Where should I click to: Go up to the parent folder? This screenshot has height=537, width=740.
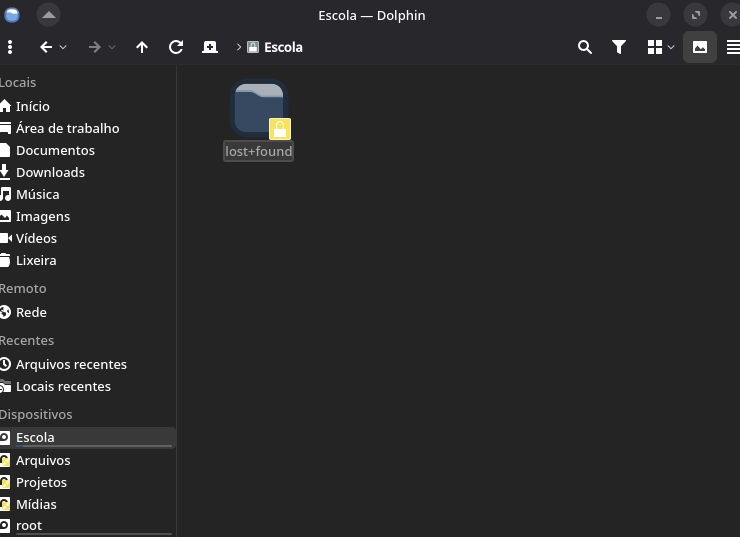[142, 47]
